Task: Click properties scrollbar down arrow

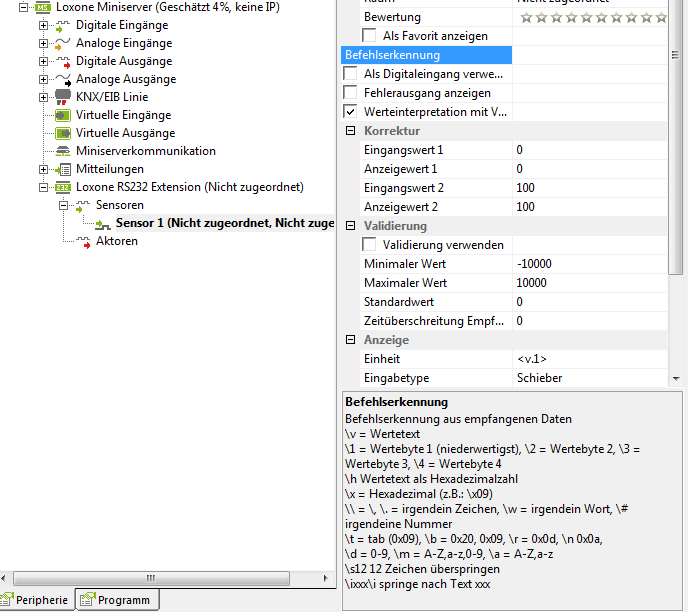Action: click(676, 378)
